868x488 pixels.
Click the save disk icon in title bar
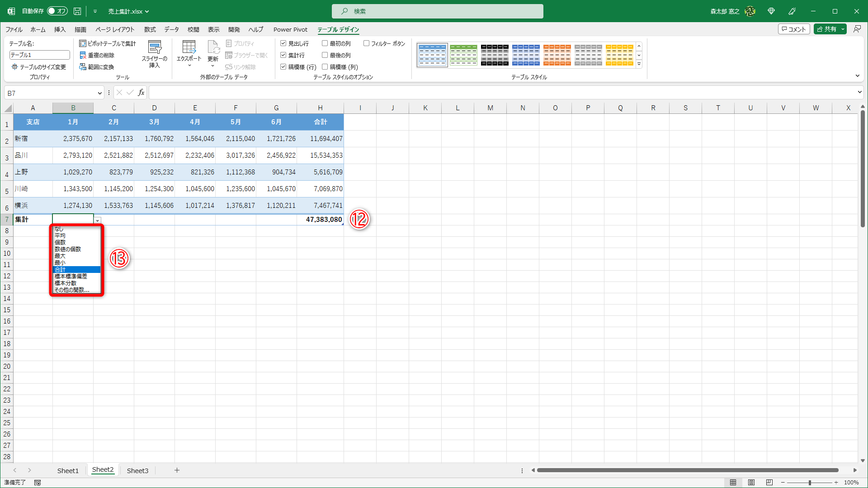(77, 11)
